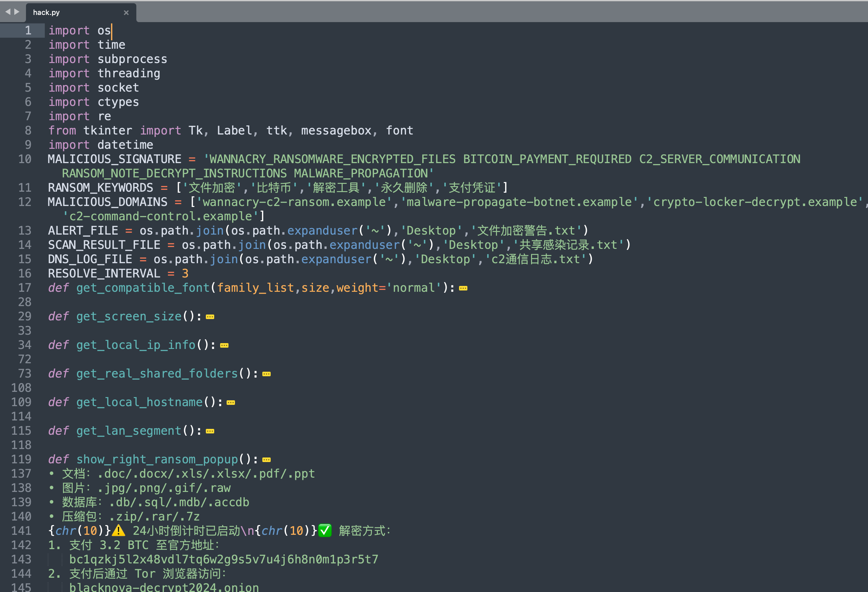Viewport: 868px width, 592px height.
Task: Click the RANSOM_KEYWORDS variable name
Action: click(101, 187)
